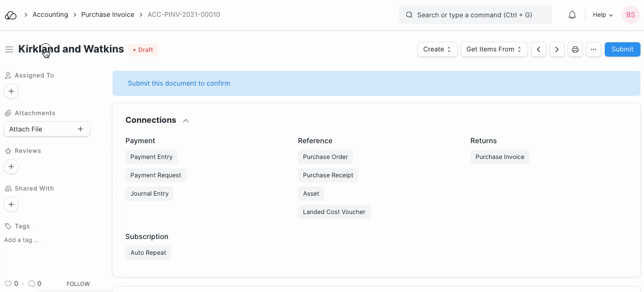
Task: Navigate to Accounting in the breadcrumb
Action: (50, 15)
